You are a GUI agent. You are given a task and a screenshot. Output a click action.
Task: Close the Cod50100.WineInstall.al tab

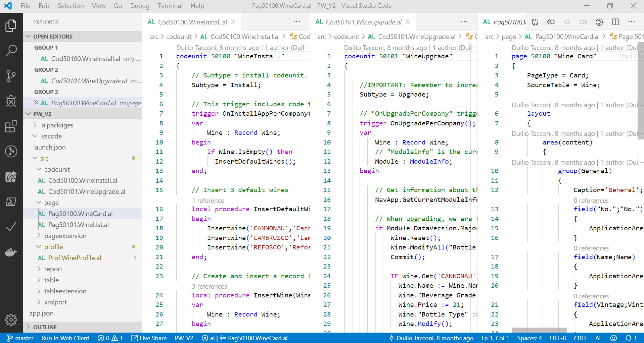coord(233,22)
